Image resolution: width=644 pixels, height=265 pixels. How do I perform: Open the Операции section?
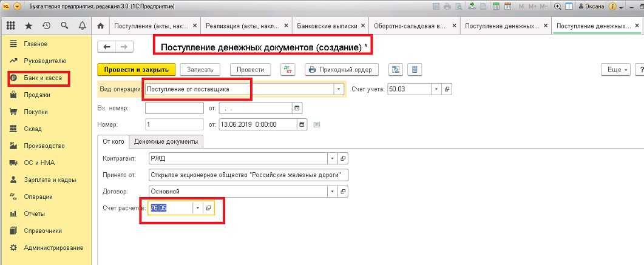[x=38, y=197]
